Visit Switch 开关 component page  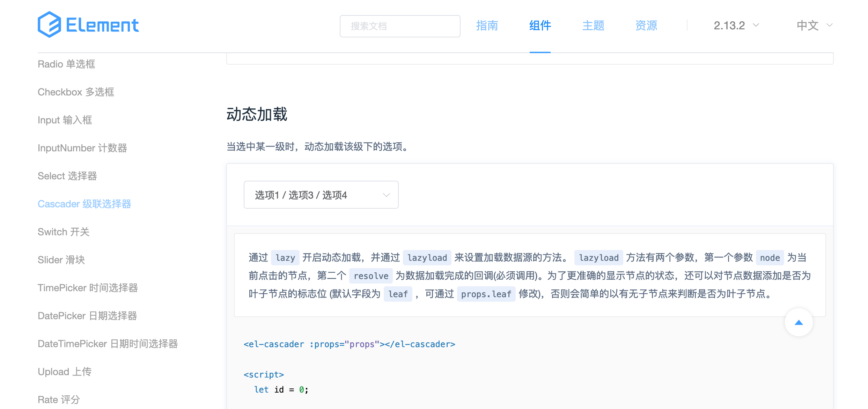click(x=63, y=232)
